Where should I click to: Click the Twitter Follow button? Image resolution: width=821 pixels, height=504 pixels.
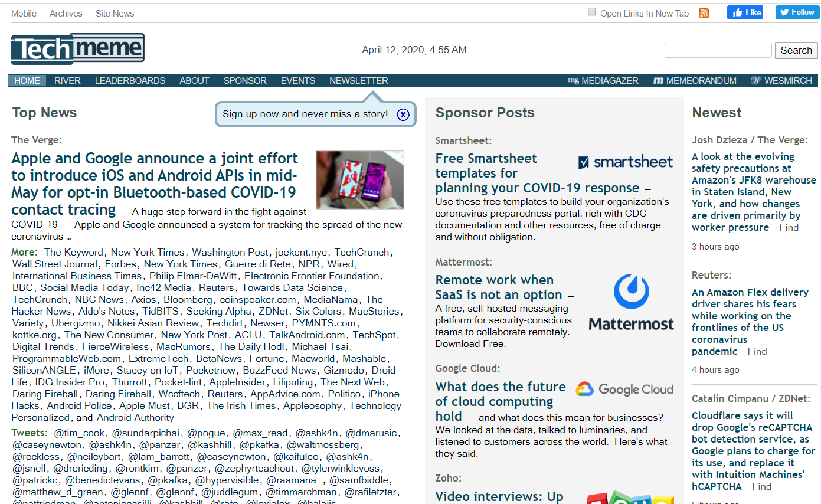pos(797,12)
